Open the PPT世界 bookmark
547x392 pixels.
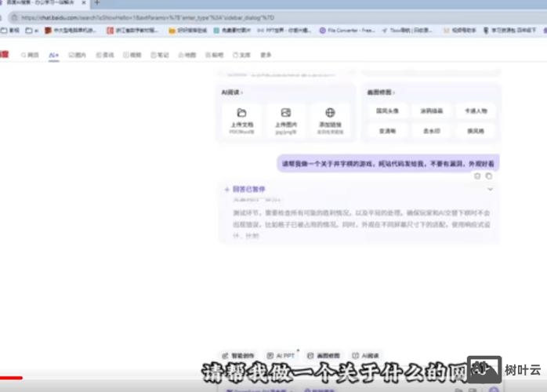(284, 31)
